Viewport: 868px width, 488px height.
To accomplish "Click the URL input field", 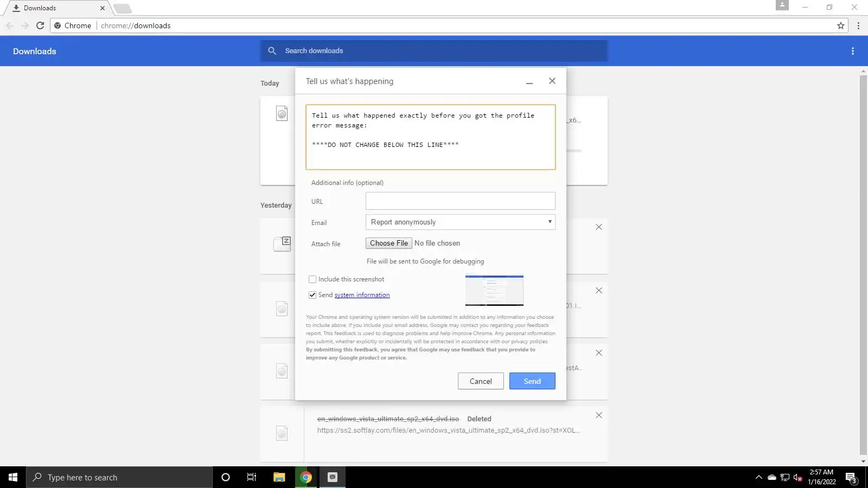I will coord(461,201).
